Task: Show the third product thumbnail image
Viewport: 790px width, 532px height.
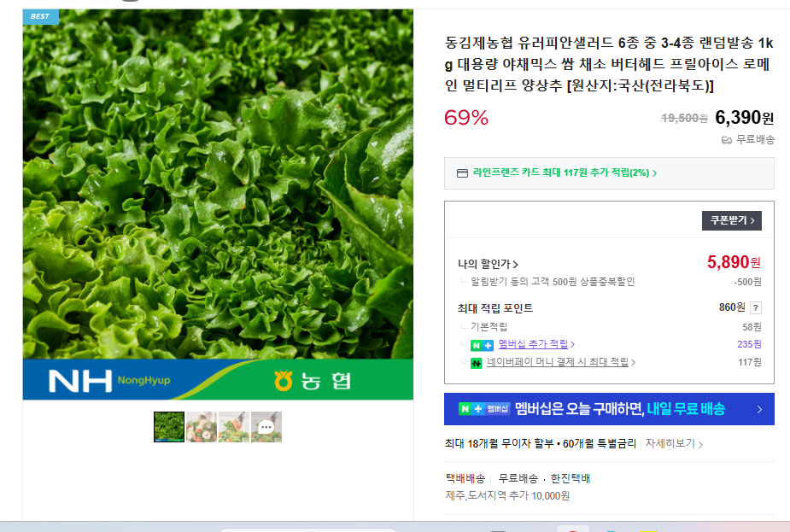Action: (x=234, y=427)
